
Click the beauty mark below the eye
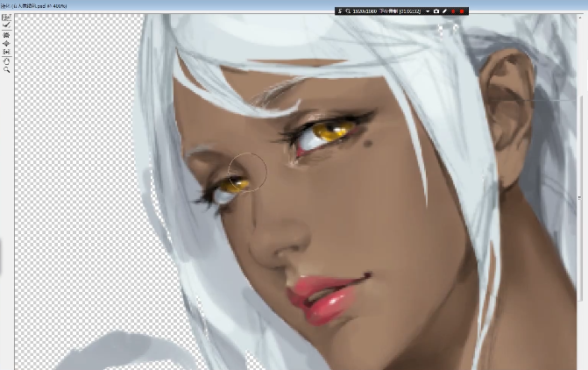point(367,143)
